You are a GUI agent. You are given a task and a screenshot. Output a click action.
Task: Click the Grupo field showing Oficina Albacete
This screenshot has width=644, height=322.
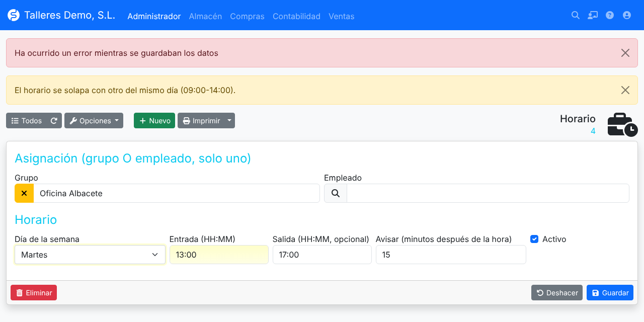coord(177,193)
